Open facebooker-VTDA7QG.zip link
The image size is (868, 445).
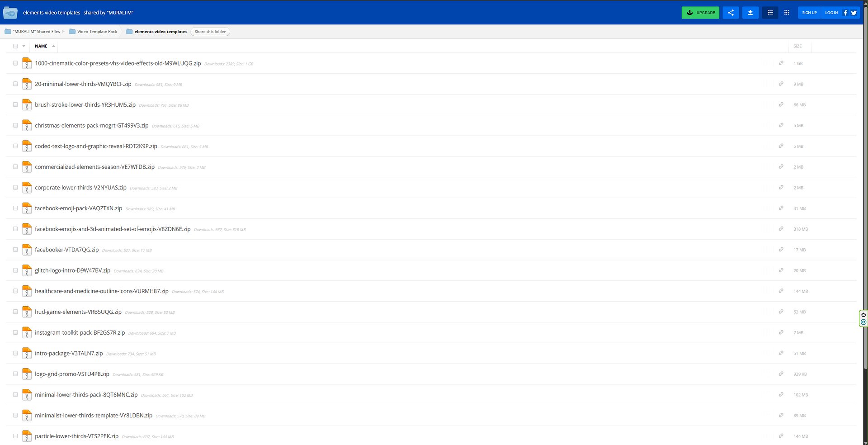click(x=66, y=250)
